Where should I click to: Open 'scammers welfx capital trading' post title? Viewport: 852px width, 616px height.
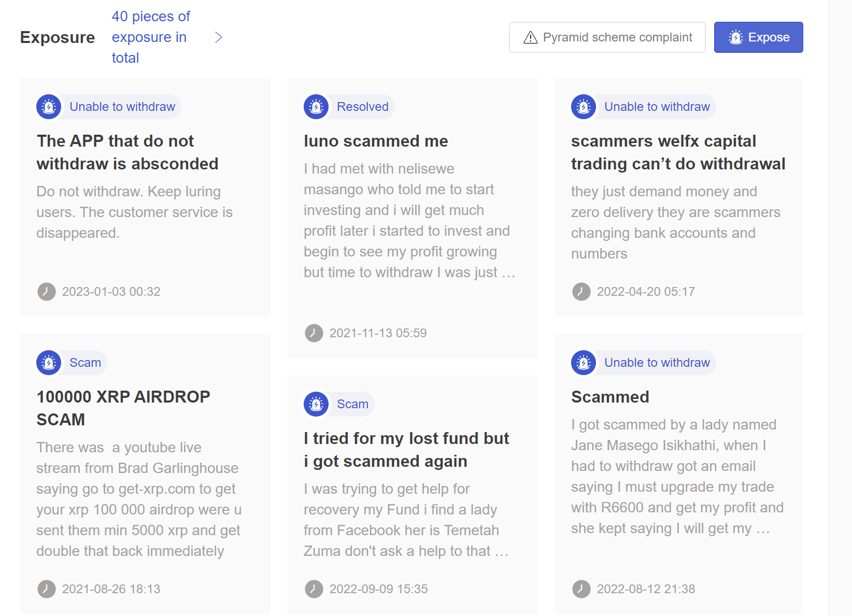tap(678, 152)
